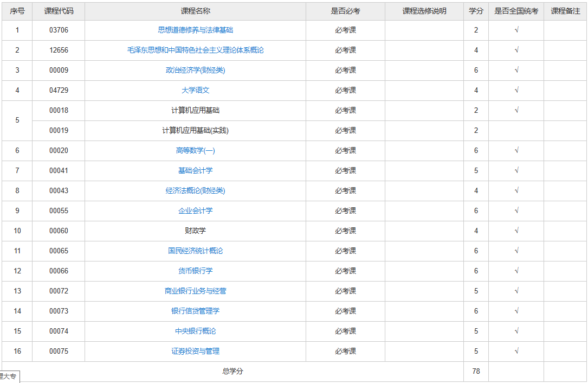Select the 是否必考 column header
Image resolution: width=588 pixels, height=383 pixels.
[x=346, y=10]
